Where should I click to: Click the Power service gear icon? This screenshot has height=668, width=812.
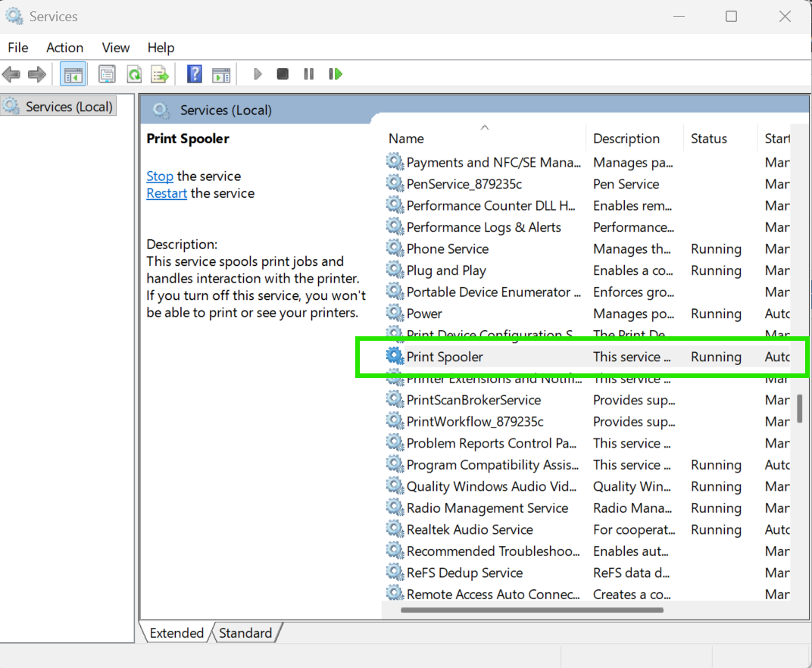tap(395, 313)
